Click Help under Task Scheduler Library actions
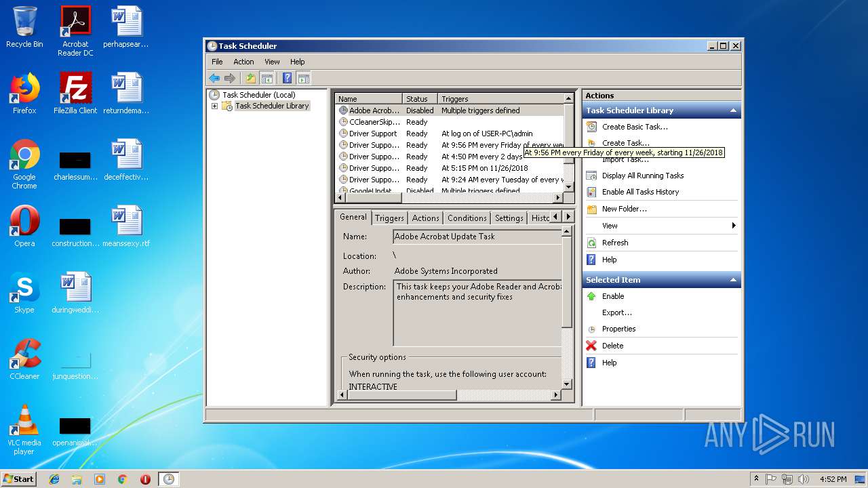Viewport: 868px width, 488px height. (609, 260)
